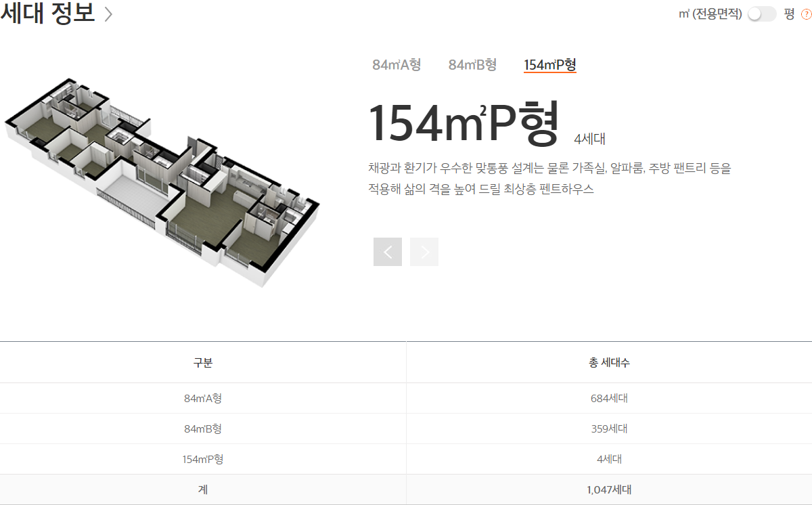This screenshot has width=812, height=505.
Task: Click the 계 total row label
Action: click(203, 489)
